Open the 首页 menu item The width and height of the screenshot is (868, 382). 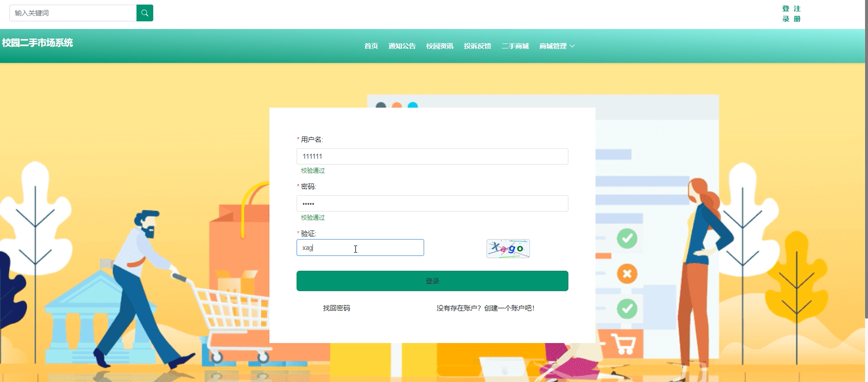[371, 46]
